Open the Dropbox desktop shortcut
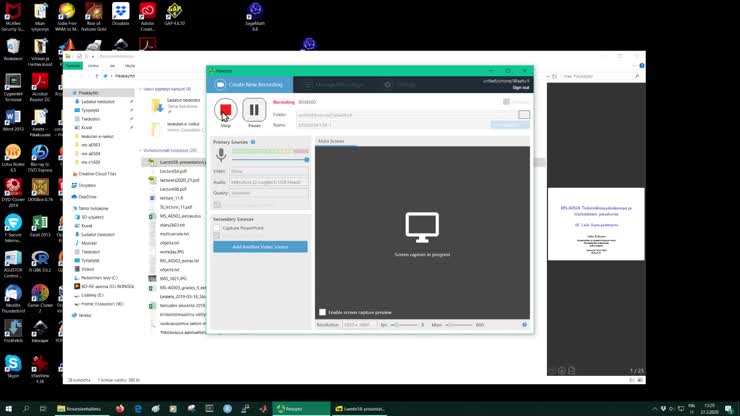Viewport: 740px width, 416px height. pos(121,14)
